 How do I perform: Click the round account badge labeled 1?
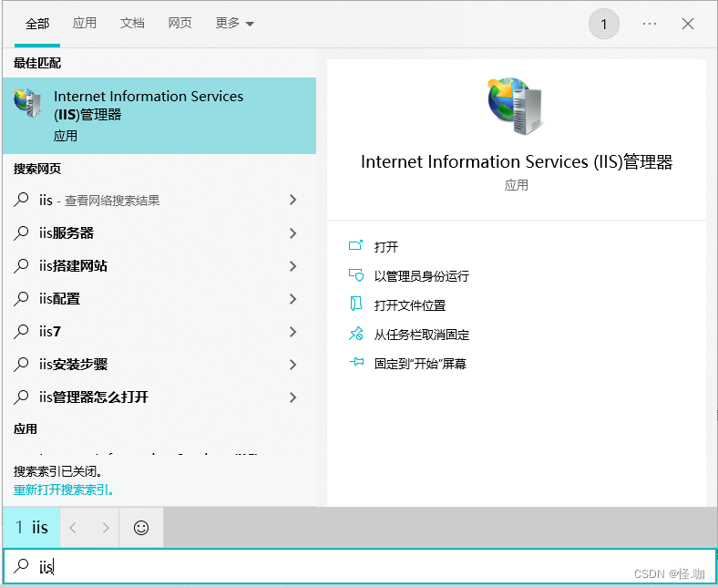tap(604, 24)
